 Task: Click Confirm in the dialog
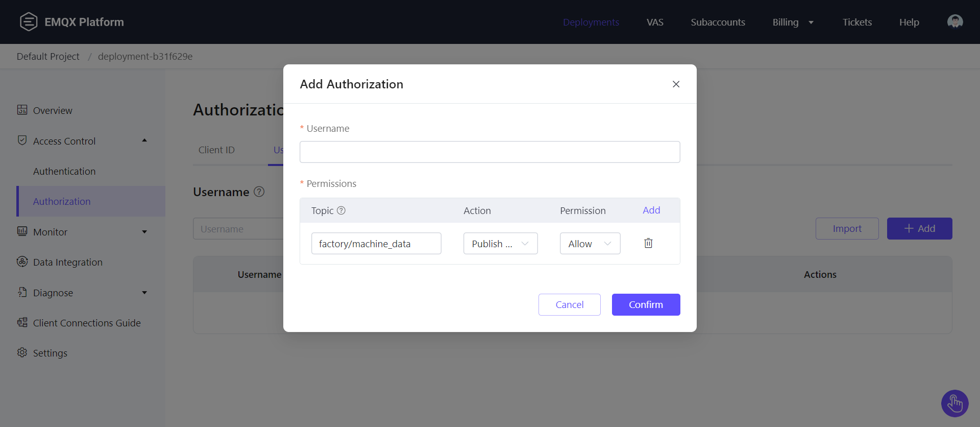(646, 304)
